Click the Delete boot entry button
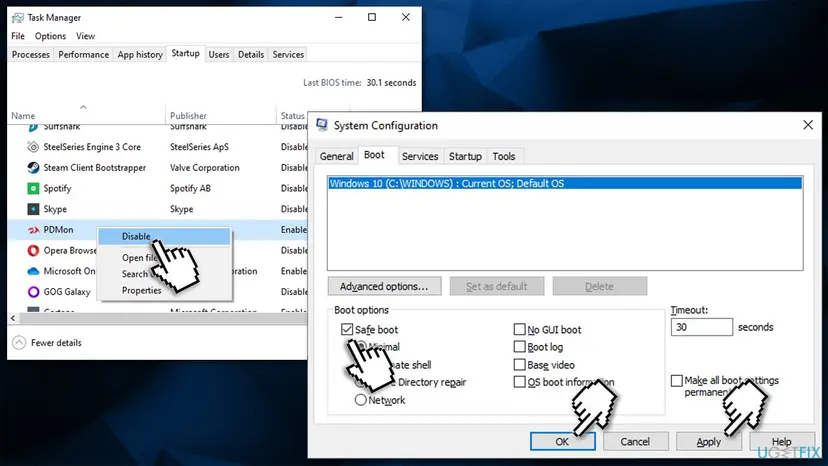Screen dimensions: 828x466 point(599,286)
